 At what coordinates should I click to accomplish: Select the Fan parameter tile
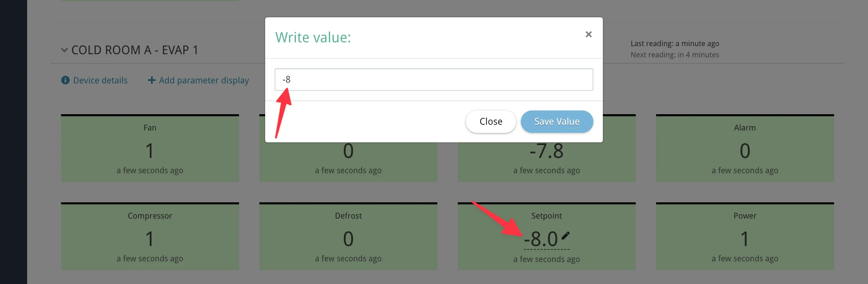tap(150, 148)
